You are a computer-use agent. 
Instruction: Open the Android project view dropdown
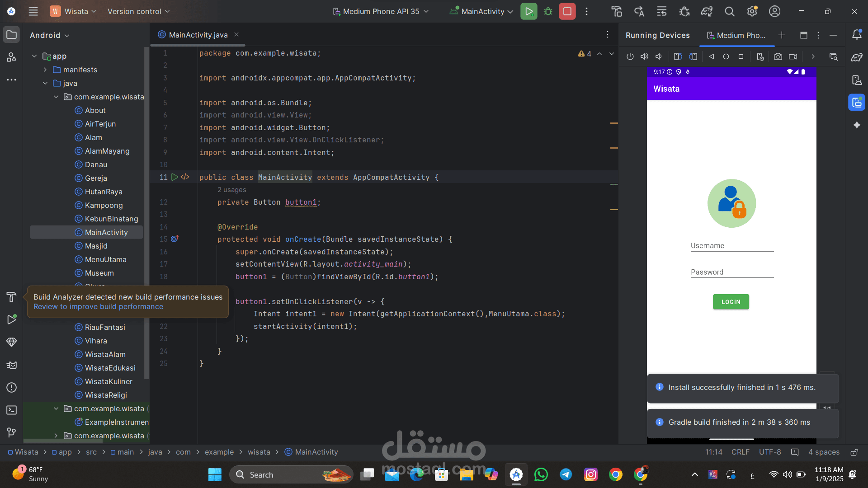[x=50, y=35]
